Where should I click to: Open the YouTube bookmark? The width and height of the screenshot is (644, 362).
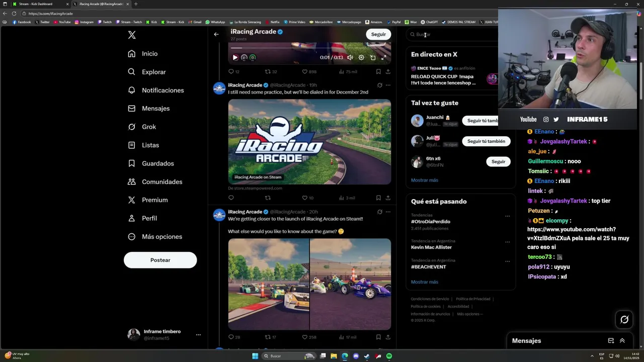click(x=62, y=22)
